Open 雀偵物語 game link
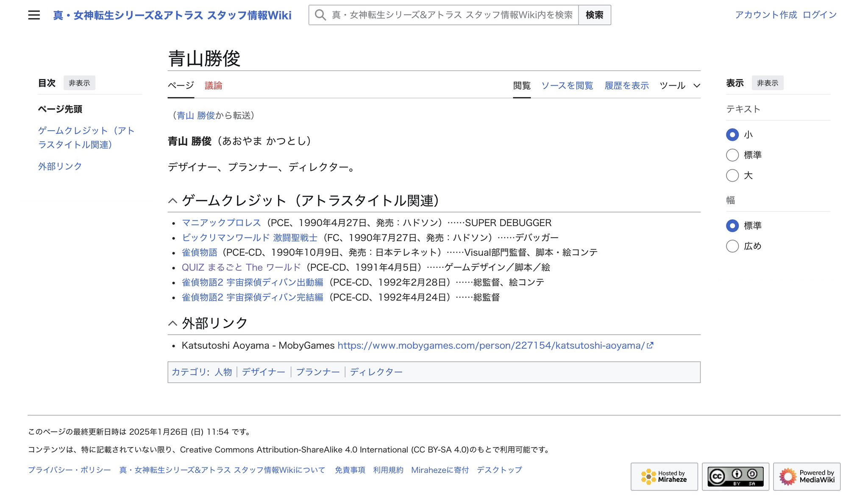Image resolution: width=868 pixels, height=498 pixels. click(x=200, y=252)
